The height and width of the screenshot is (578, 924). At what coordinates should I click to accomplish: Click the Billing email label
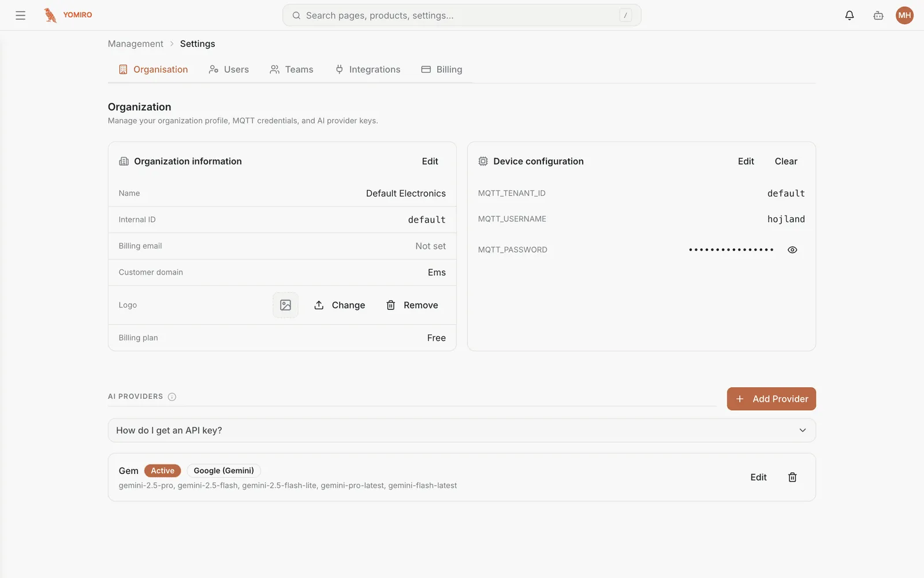pyautogui.click(x=140, y=246)
